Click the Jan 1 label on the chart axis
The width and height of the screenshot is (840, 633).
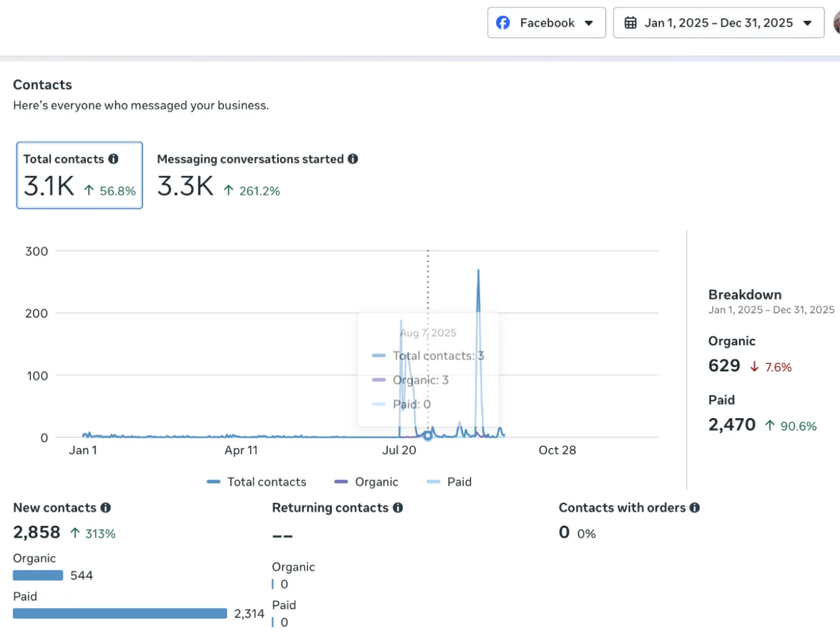tap(83, 450)
